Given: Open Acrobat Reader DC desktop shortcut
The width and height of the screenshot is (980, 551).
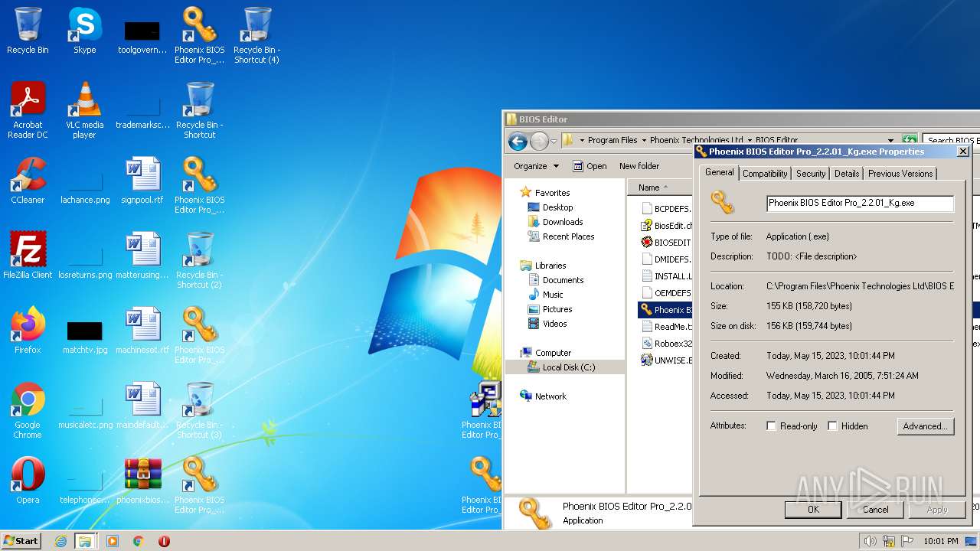Looking at the screenshot, I should (x=28, y=110).
